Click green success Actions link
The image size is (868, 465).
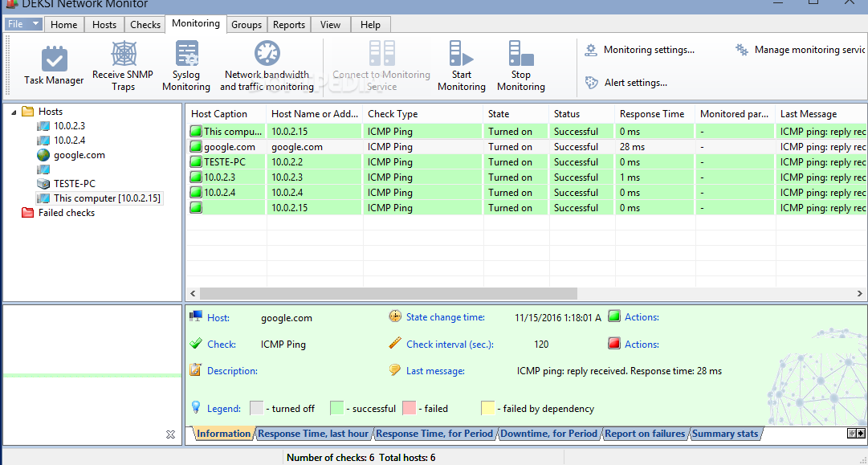[x=642, y=317]
